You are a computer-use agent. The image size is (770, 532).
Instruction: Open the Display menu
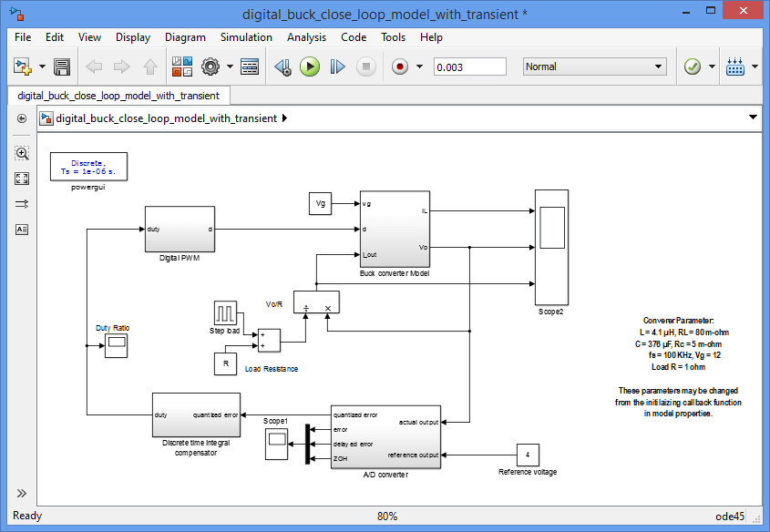click(133, 37)
